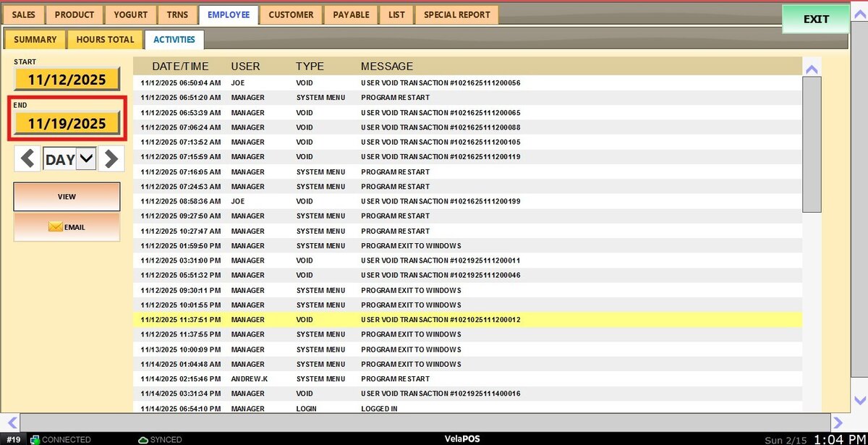
Task: Click the horizontal scrollbar left arrow
Action: [11, 422]
